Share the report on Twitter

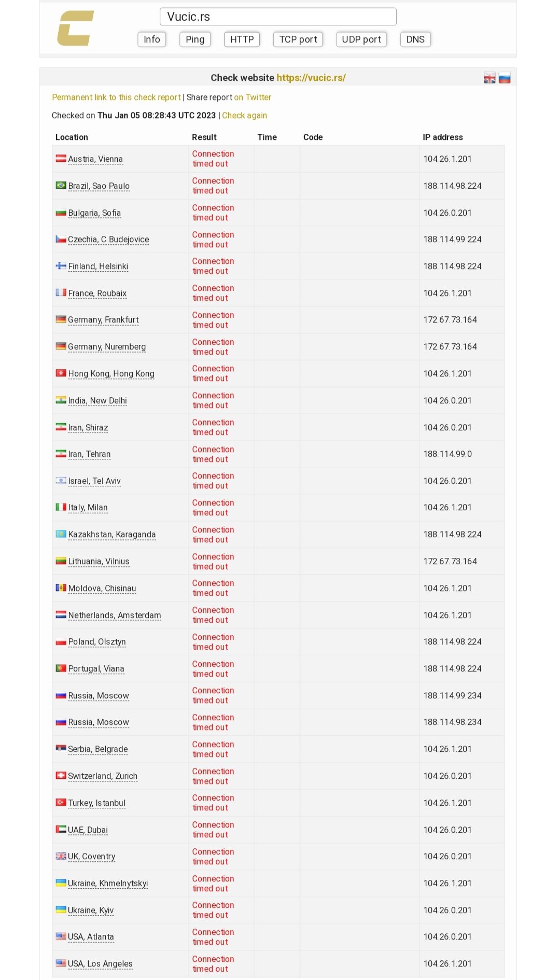(x=253, y=97)
